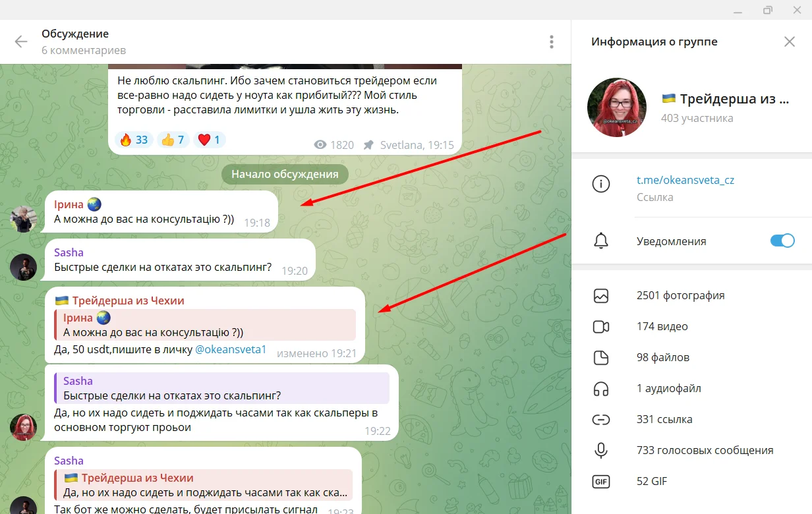
Task: Open the @okeansveta1 mention link
Action: [x=231, y=350]
